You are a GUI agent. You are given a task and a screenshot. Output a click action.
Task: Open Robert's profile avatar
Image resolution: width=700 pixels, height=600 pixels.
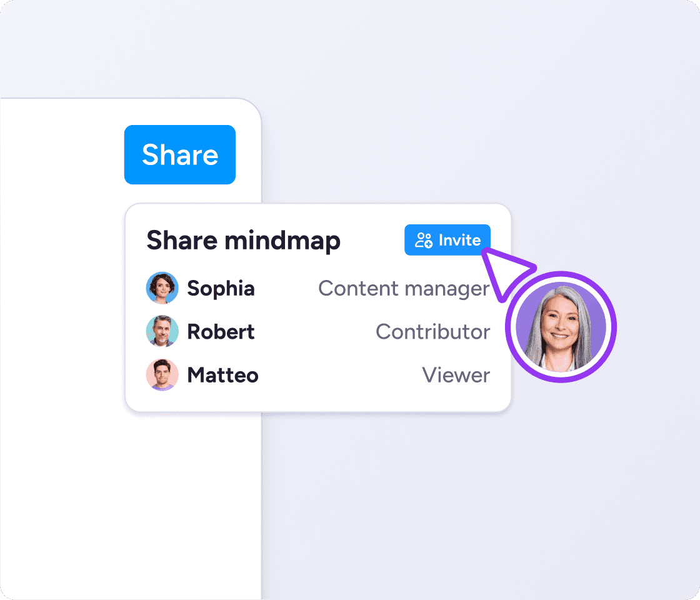(162, 331)
